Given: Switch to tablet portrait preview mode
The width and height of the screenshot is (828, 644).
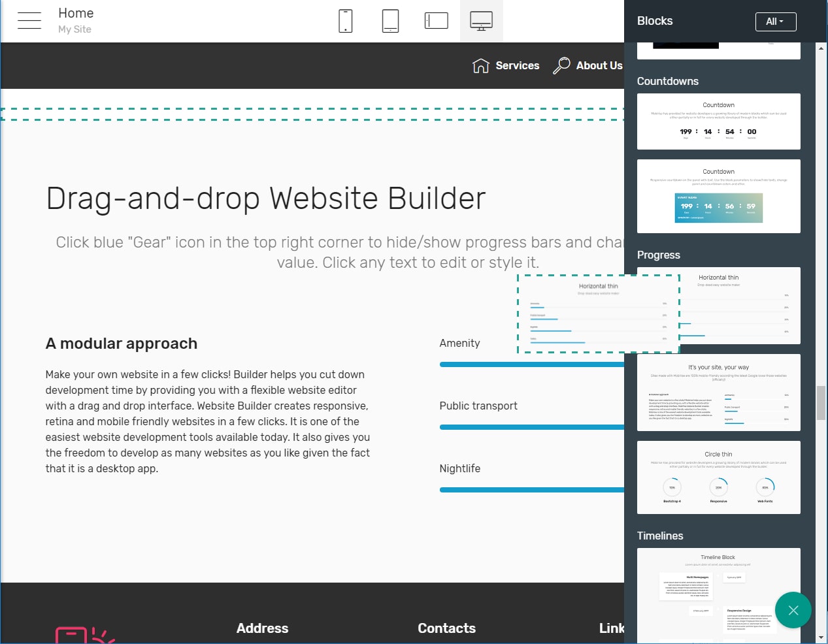Looking at the screenshot, I should 390,20.
